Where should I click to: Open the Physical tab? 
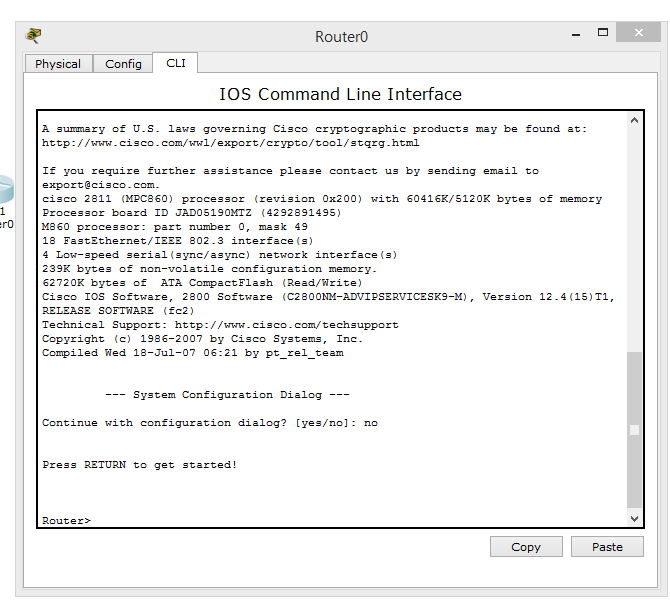[x=58, y=64]
